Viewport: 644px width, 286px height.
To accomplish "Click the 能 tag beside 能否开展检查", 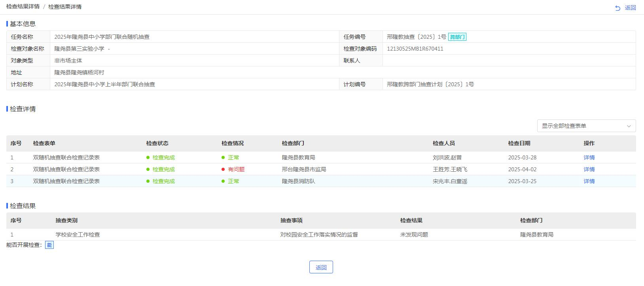I will (x=49, y=245).
